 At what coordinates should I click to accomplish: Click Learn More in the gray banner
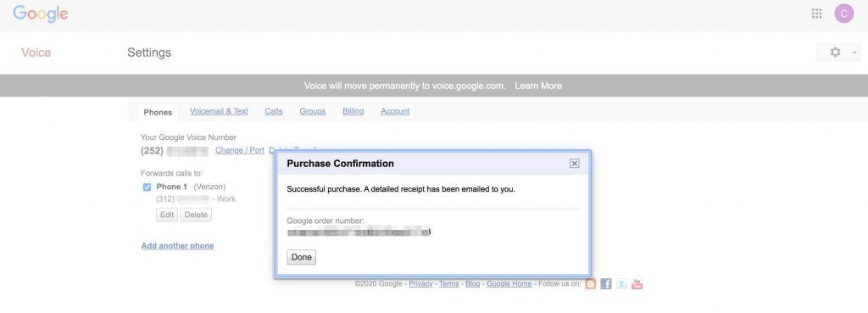tap(538, 86)
